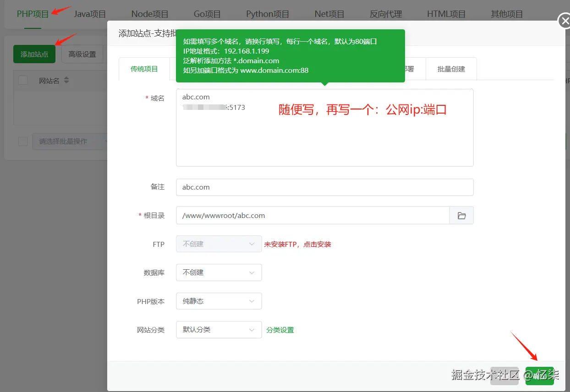Image resolution: width=570 pixels, height=392 pixels.
Task: Open the FTP 不创建 dropdown
Action: tap(219, 244)
